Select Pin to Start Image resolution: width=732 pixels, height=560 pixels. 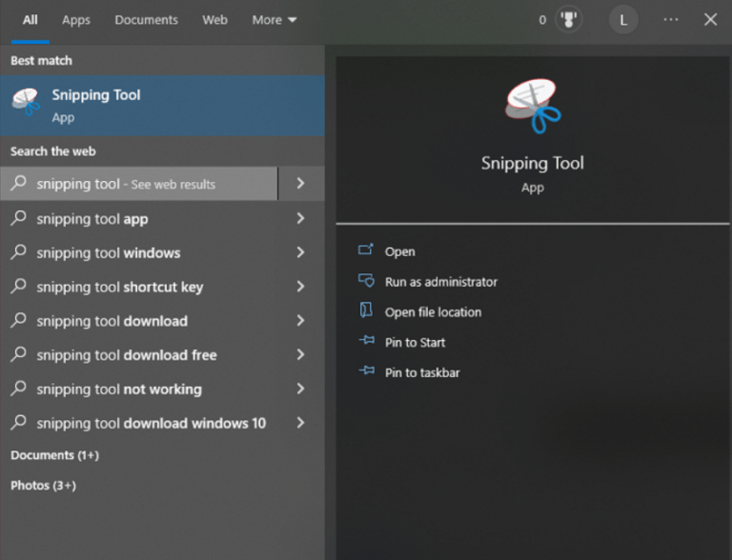coord(415,343)
